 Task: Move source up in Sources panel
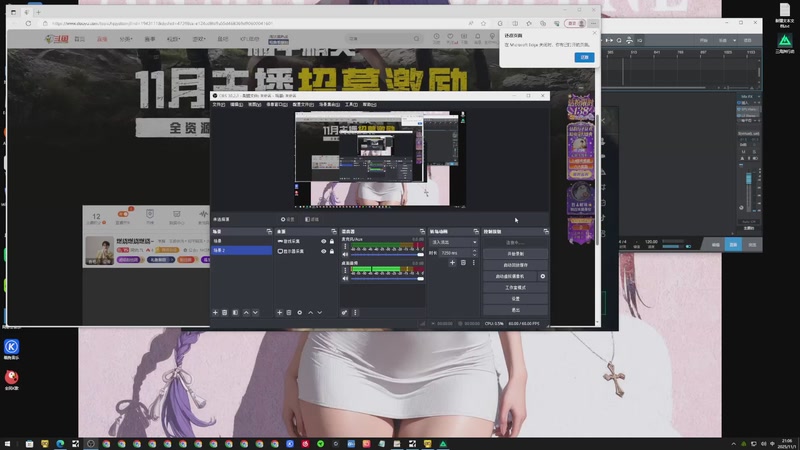[x=310, y=313]
